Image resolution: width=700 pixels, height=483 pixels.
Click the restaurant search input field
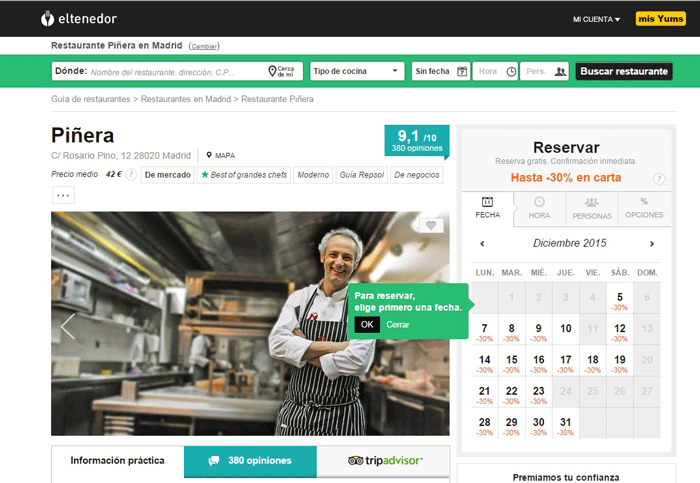click(x=175, y=71)
